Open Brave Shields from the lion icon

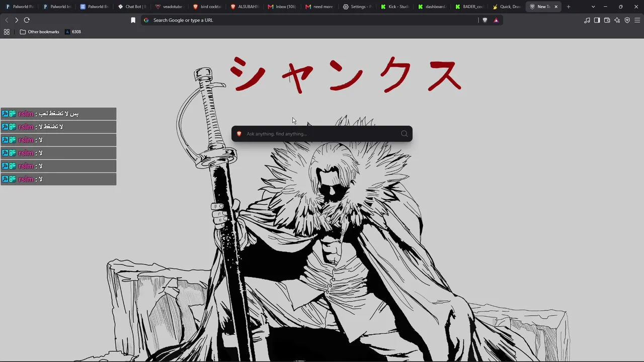click(x=485, y=20)
